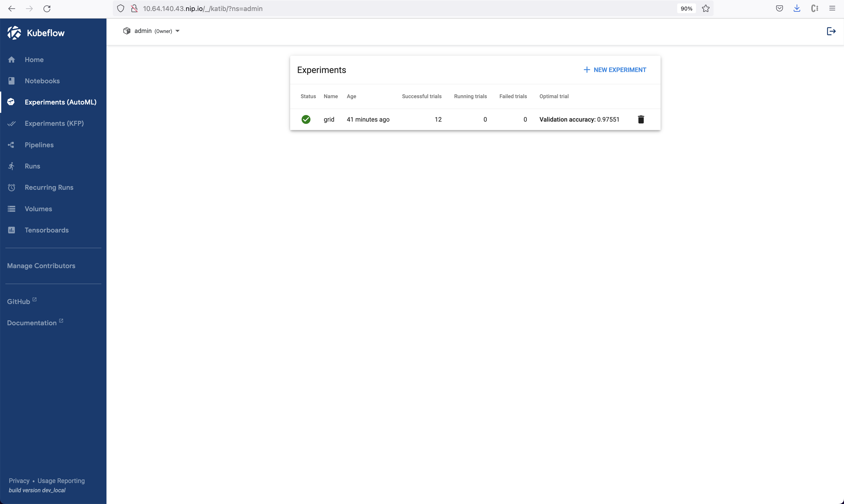Select Tensorboards from the sidebar
Viewport: 844px width, 504px height.
(47, 230)
